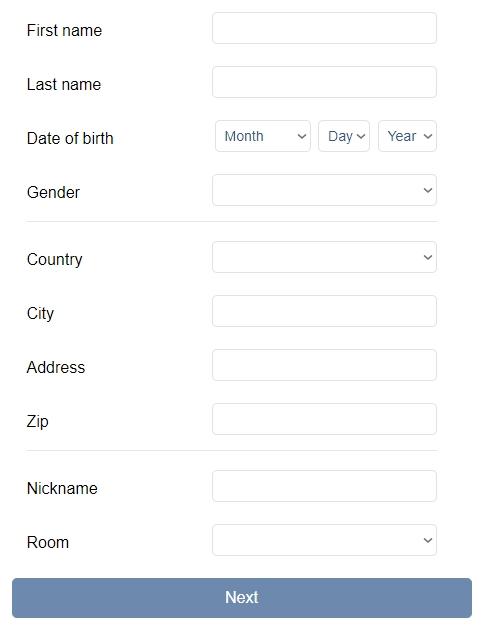
Task: Open the Year dropdown
Action: (x=407, y=136)
